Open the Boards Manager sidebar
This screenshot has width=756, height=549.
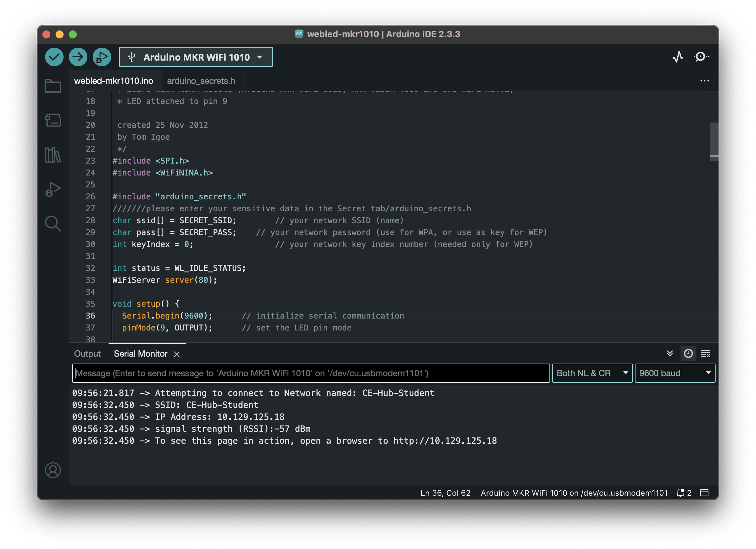[53, 120]
